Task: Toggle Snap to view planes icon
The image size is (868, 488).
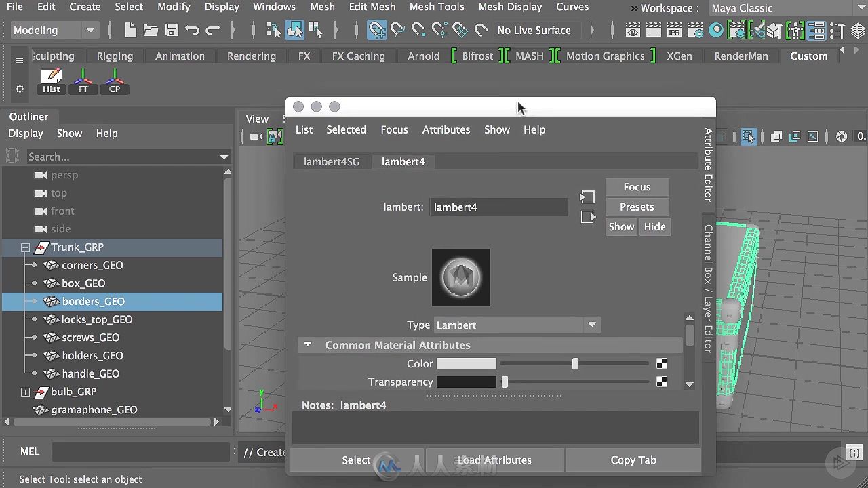Action: point(460,30)
